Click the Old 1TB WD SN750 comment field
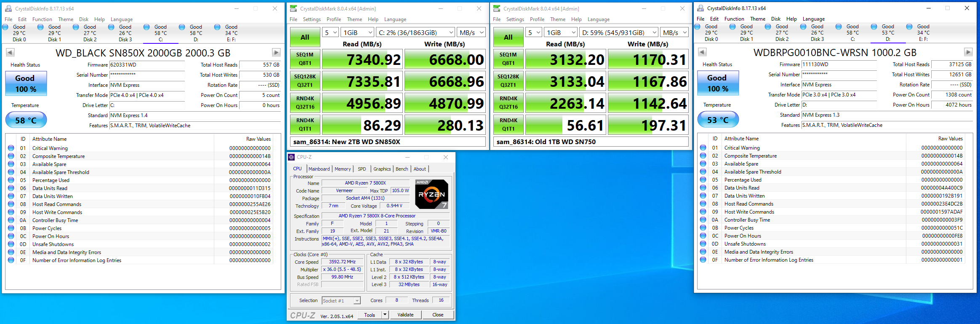This screenshot has height=324, width=980. tap(591, 142)
